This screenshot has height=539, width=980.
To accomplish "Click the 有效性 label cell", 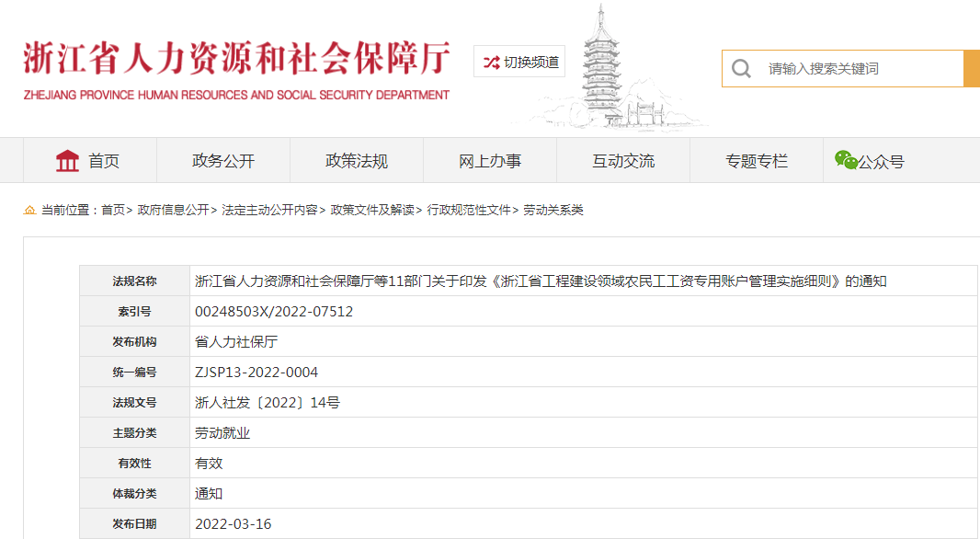I will pos(134,463).
